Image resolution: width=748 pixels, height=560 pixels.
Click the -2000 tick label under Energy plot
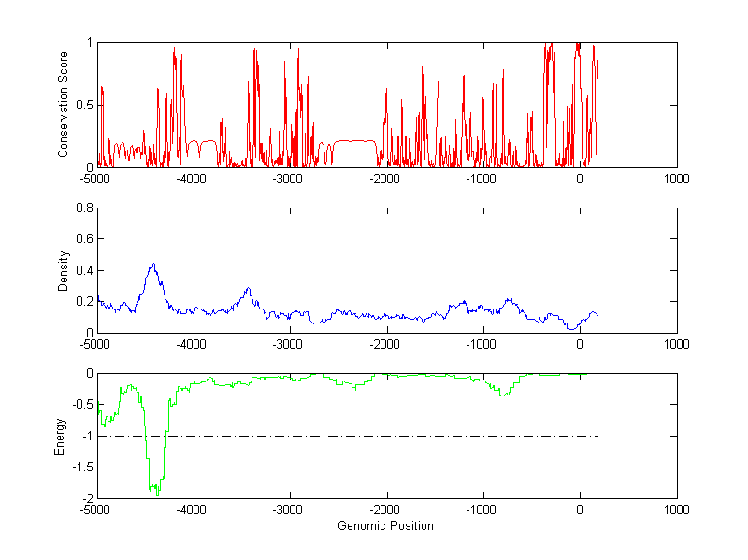[385, 510]
